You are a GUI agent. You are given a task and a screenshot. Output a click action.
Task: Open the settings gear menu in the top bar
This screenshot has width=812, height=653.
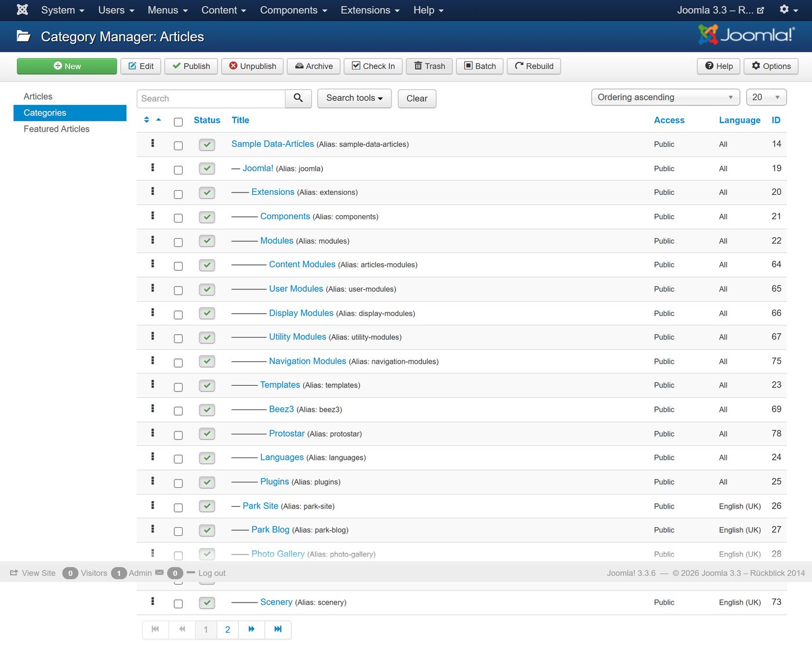coord(789,10)
